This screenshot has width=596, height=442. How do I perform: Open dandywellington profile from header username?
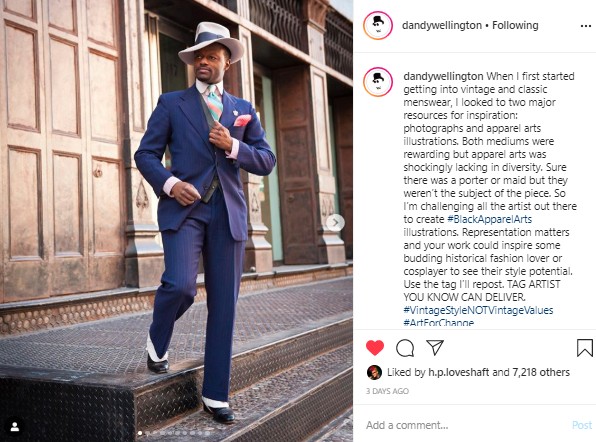click(x=442, y=25)
